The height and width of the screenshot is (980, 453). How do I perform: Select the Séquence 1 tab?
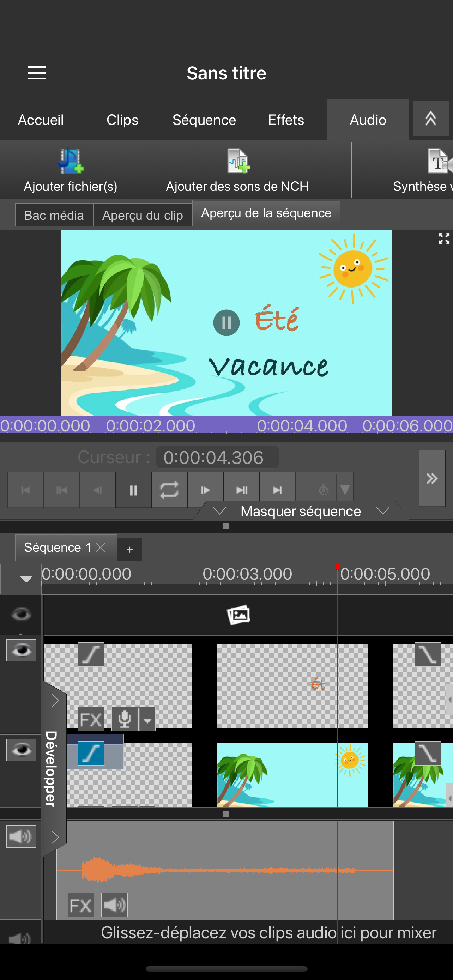pos(58,548)
